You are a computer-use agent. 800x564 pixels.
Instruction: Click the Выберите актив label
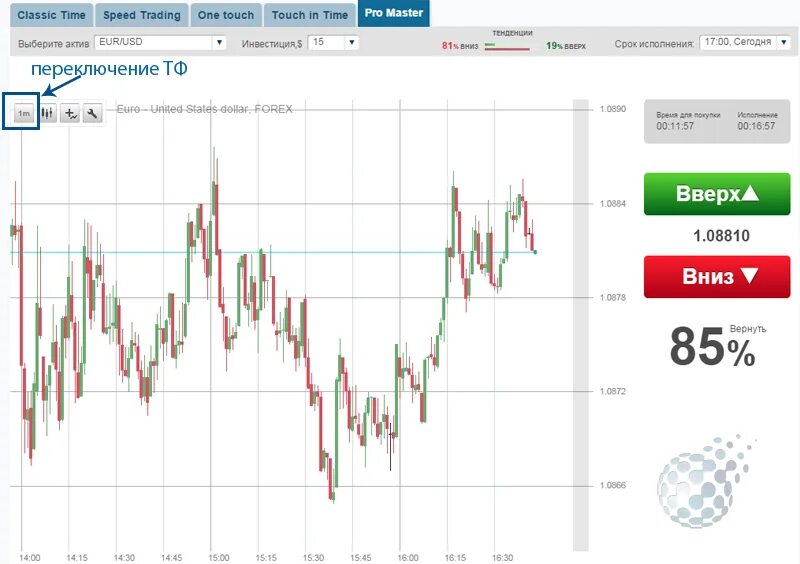click(x=54, y=44)
